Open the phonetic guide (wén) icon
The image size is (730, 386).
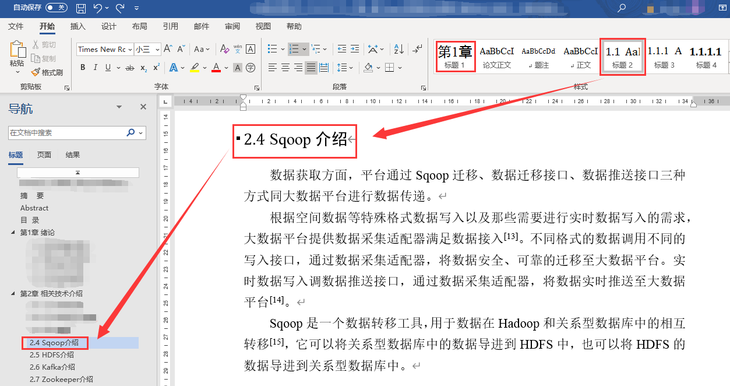click(237, 49)
